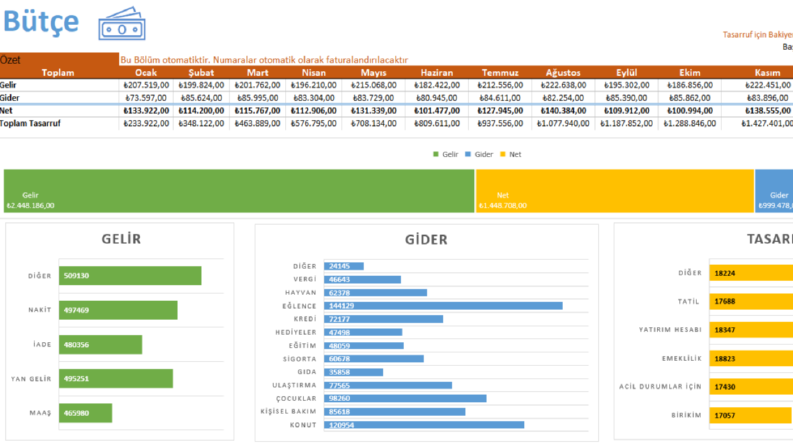Select the Temmuz month header
Image resolution: width=793 pixels, height=446 pixels.
[500, 73]
